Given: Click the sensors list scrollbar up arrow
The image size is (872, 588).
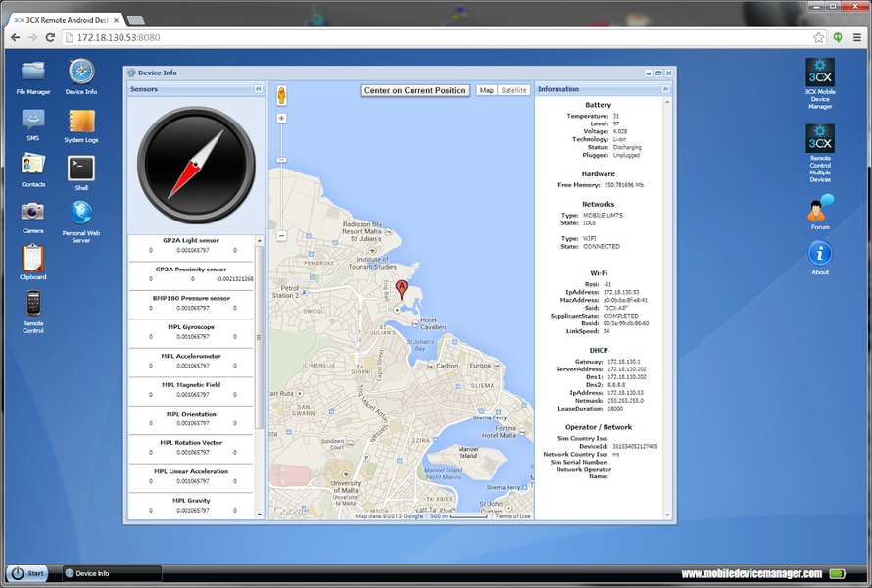Looking at the screenshot, I should (259, 240).
